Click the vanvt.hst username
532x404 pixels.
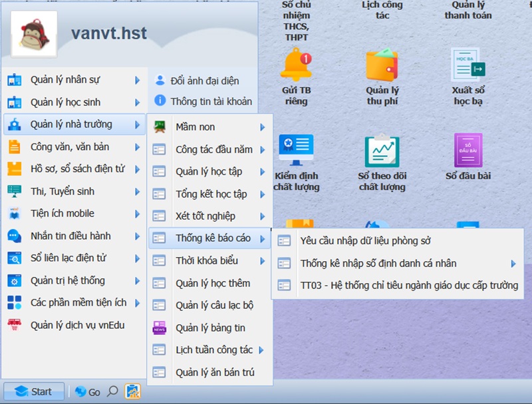click(x=109, y=33)
